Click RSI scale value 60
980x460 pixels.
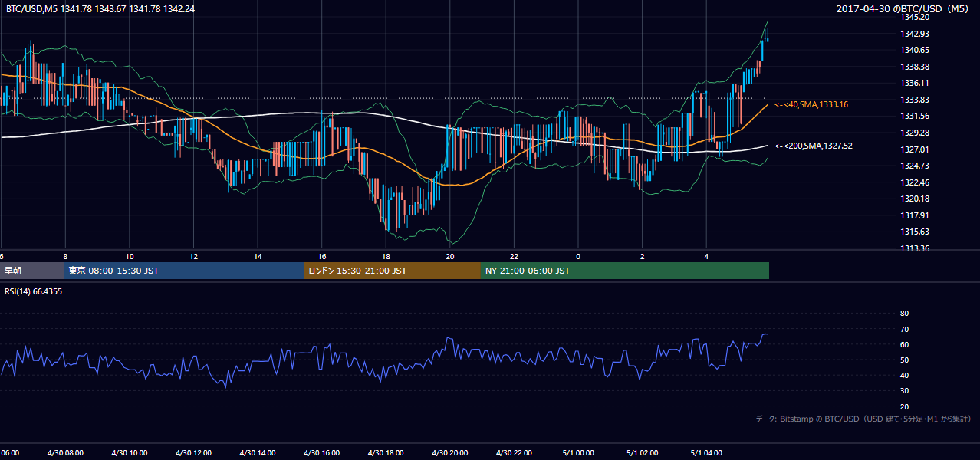[x=904, y=345]
